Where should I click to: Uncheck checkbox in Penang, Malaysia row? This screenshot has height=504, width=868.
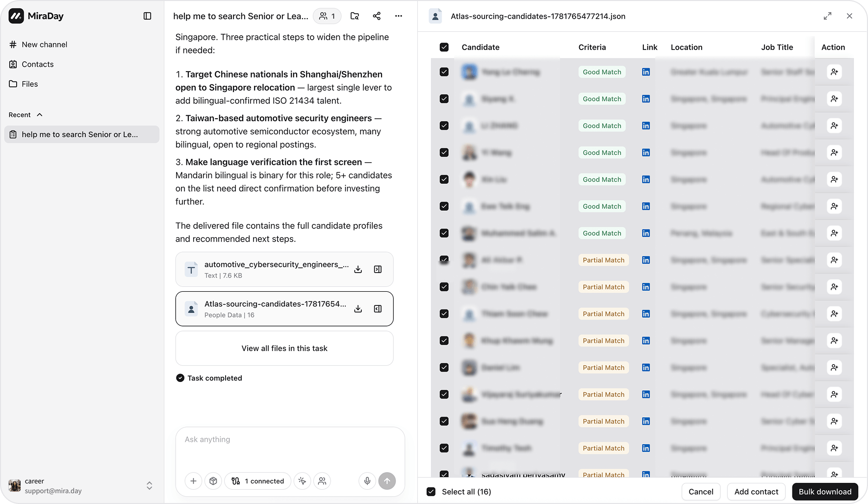tap(444, 233)
